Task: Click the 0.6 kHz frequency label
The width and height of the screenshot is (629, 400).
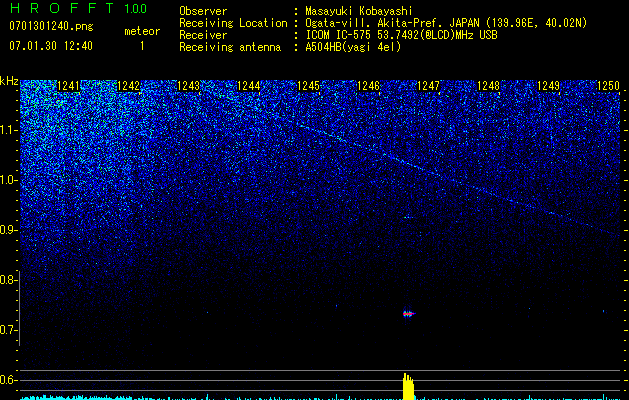Action: pos(9,380)
